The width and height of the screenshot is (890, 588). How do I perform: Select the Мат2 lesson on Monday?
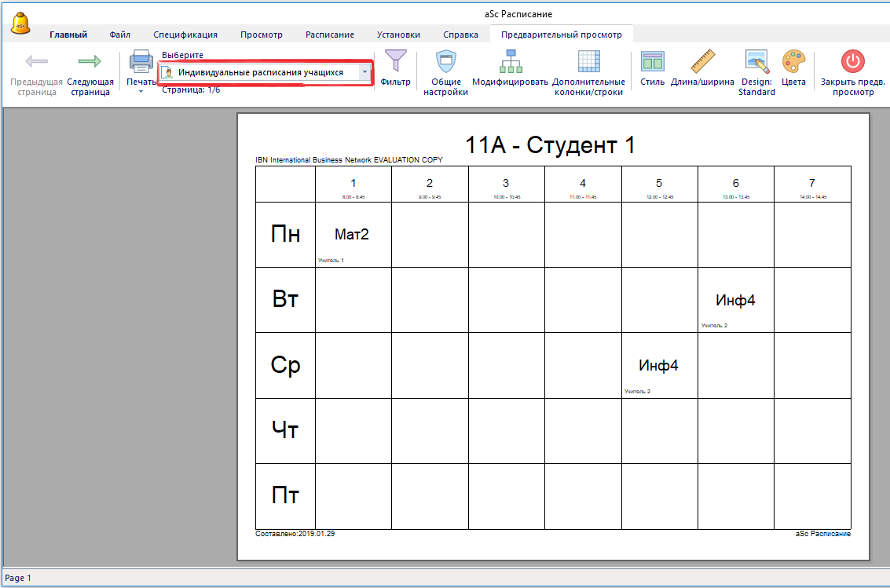coord(352,234)
